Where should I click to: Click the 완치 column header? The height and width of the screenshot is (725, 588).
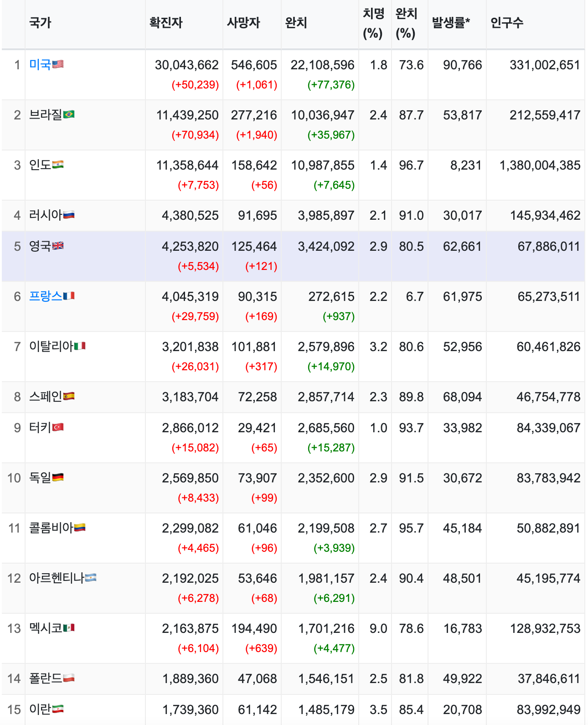tap(296, 22)
